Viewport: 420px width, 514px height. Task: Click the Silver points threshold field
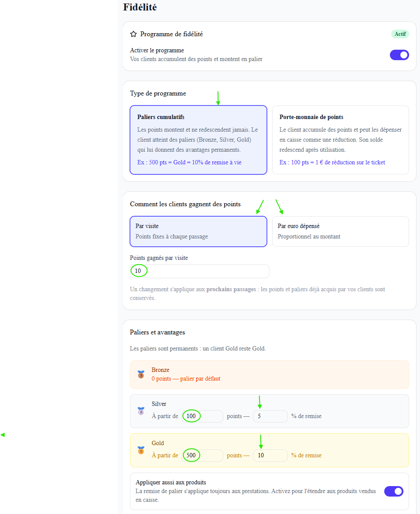pos(202,416)
